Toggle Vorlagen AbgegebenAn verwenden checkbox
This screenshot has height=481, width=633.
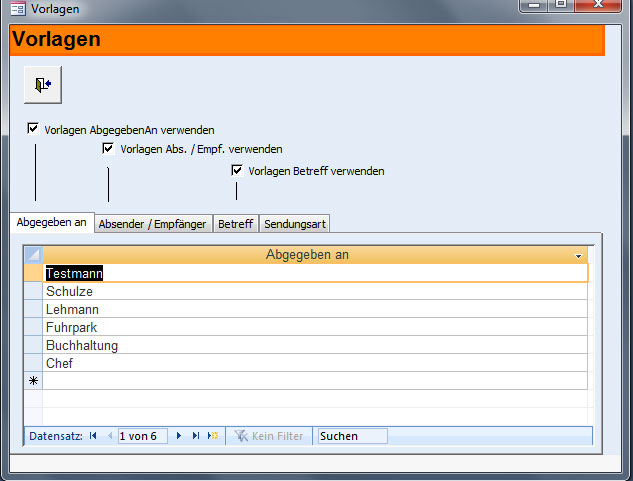point(33,128)
